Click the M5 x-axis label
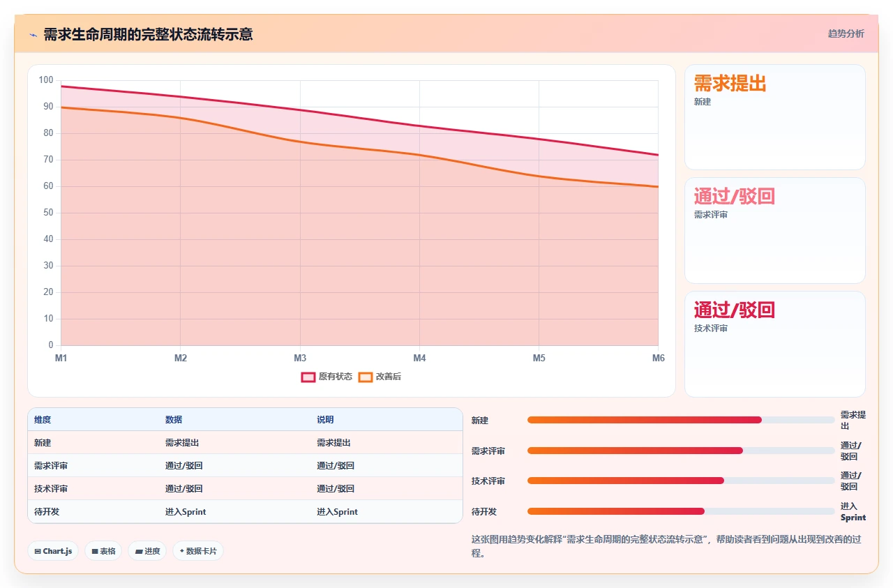 (539, 359)
